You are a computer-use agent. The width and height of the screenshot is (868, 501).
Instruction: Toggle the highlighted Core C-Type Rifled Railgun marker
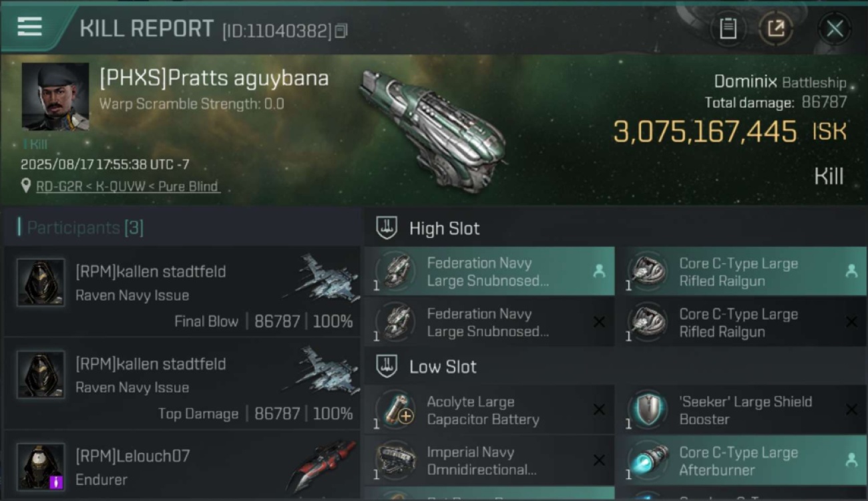pos(851,271)
